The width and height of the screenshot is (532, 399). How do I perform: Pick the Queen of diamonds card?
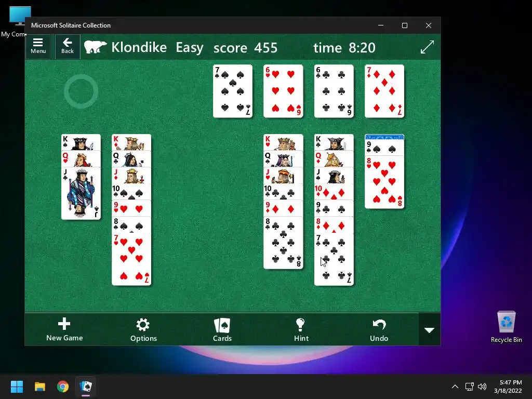pos(334,159)
